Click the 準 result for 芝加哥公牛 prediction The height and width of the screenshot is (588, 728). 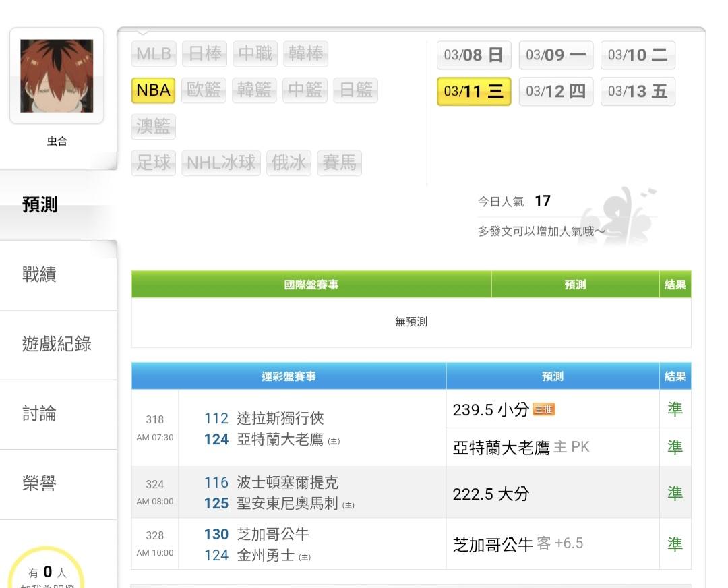[675, 544]
